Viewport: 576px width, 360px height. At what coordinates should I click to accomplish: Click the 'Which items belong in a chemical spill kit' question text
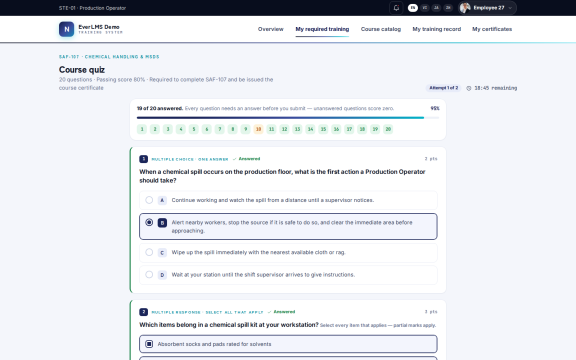click(x=228, y=325)
